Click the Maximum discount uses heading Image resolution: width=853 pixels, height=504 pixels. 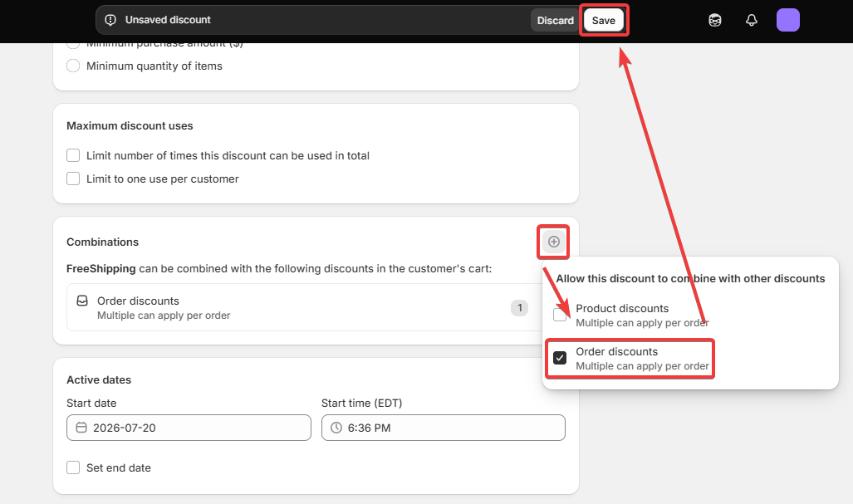click(130, 125)
